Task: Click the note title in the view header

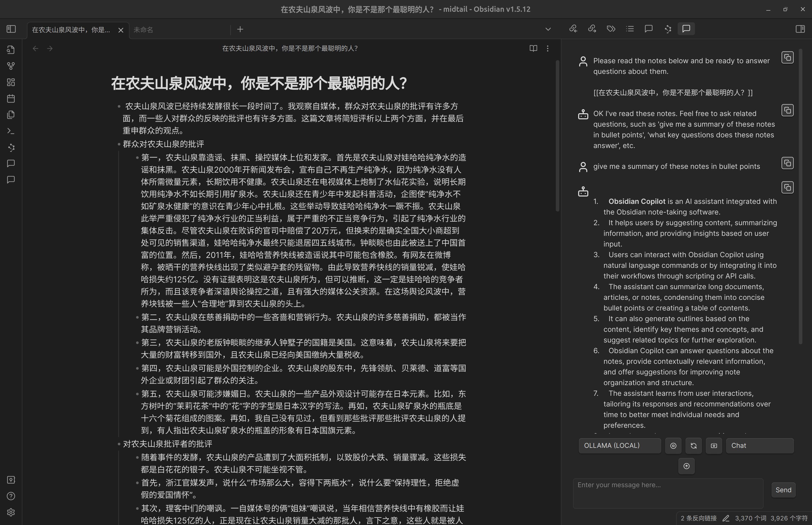Action: 290,48
